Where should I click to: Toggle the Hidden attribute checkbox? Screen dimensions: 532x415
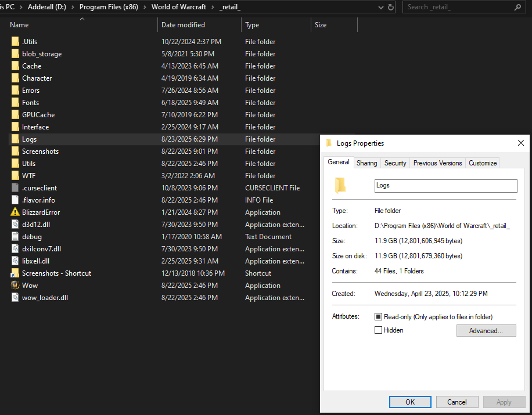[x=378, y=330]
